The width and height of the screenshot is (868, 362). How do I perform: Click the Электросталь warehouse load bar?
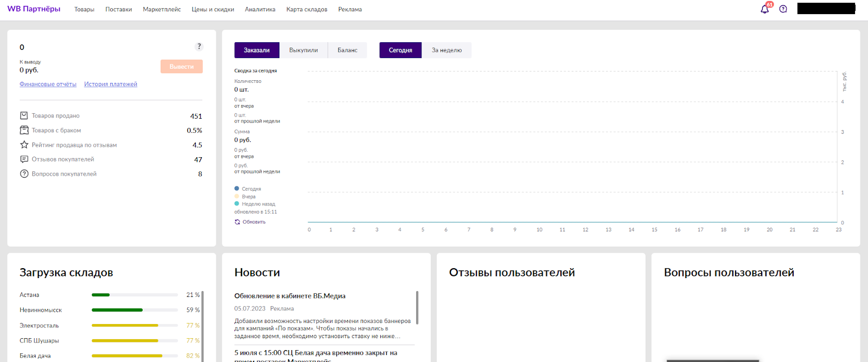pos(135,325)
